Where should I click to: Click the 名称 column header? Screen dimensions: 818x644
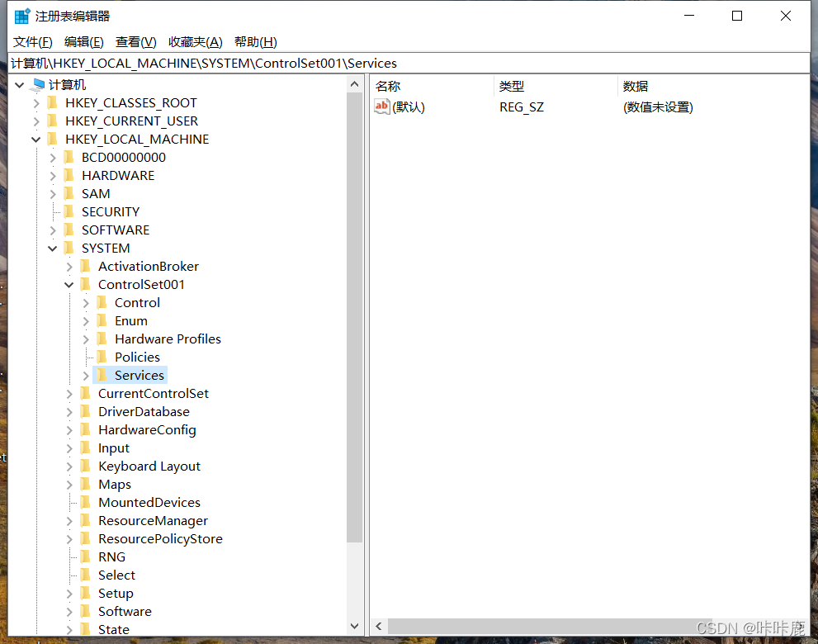coord(432,86)
